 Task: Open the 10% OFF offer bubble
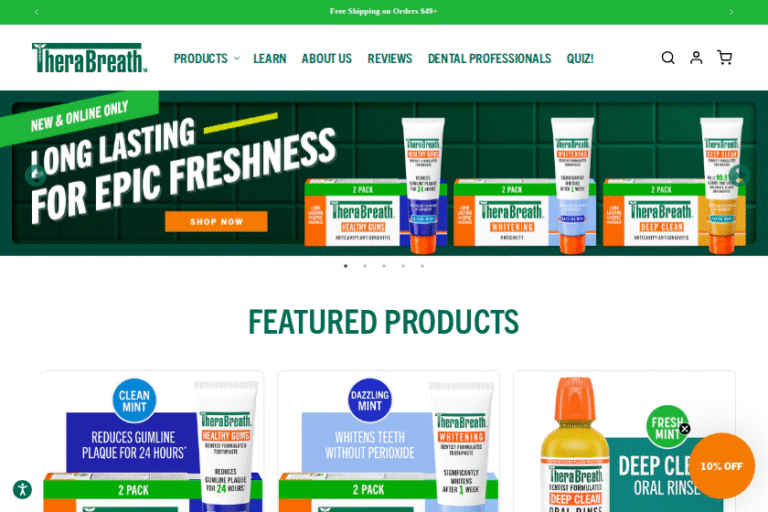tap(721, 466)
